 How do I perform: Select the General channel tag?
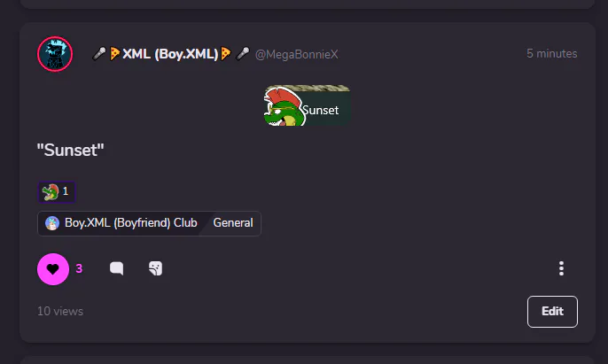(233, 223)
